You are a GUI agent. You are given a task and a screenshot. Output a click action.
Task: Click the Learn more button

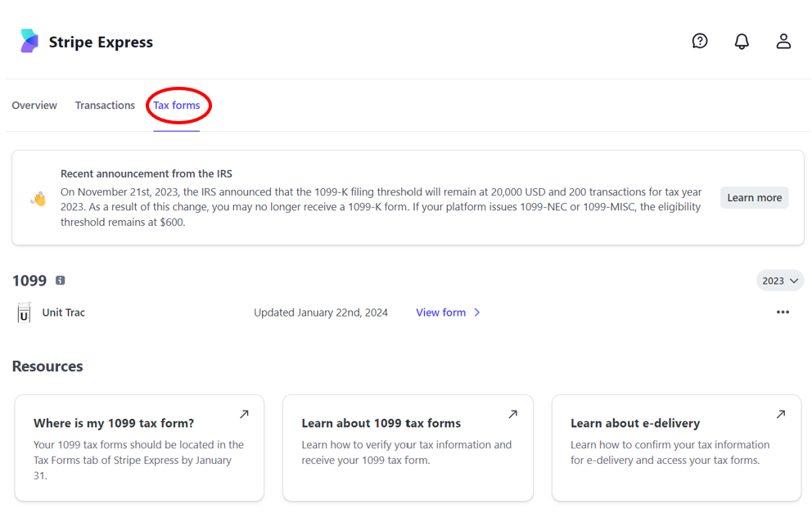click(x=754, y=198)
